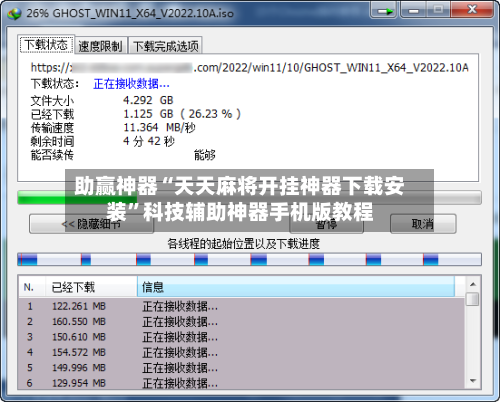Collapse details with 隐藏细节 button

pos(91,224)
